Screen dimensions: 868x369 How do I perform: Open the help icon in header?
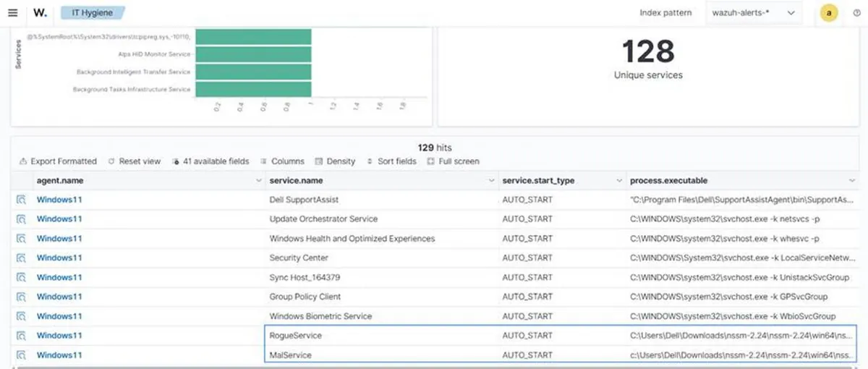tap(857, 12)
